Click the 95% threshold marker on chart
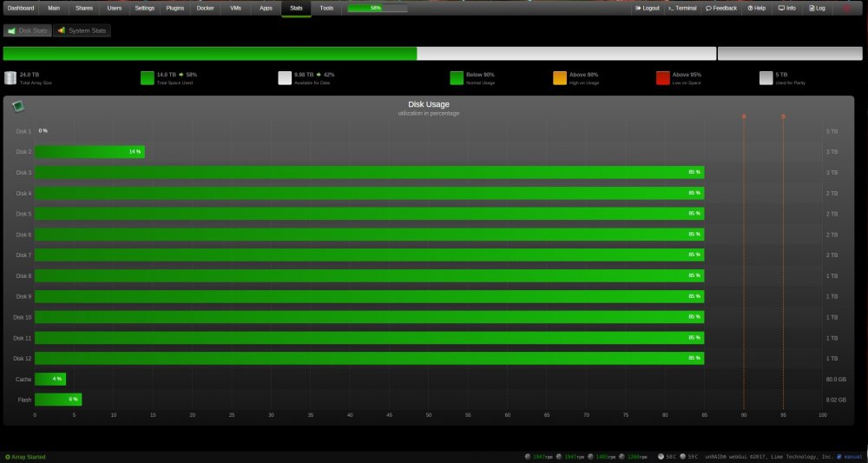 click(x=783, y=116)
